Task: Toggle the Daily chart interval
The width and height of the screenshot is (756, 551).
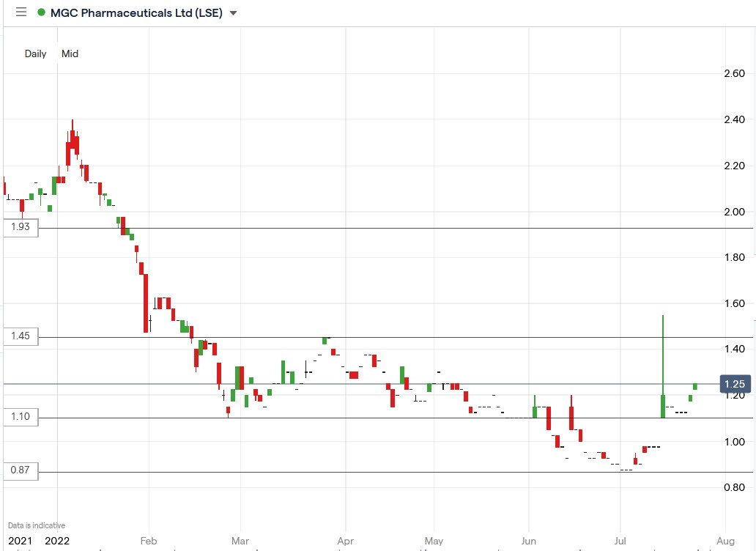Action: tap(35, 53)
